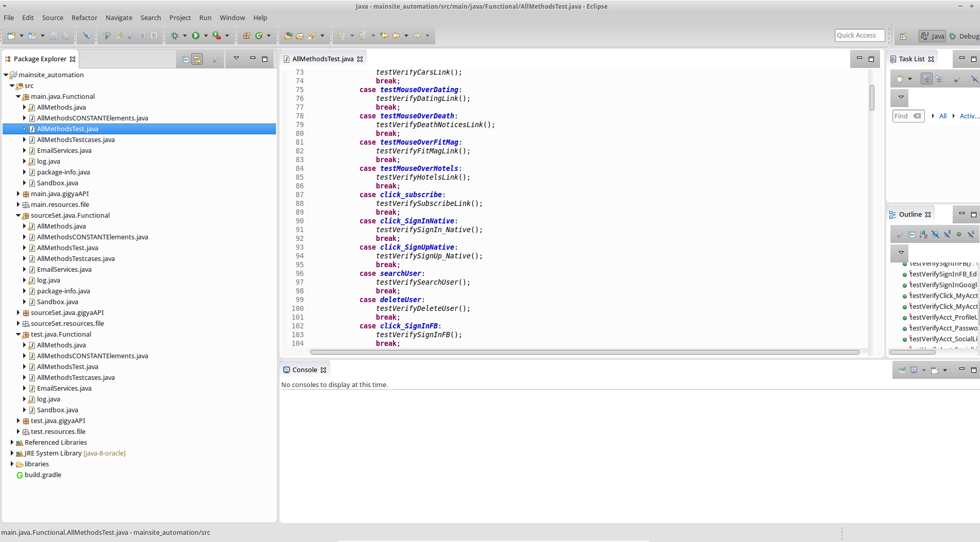The width and height of the screenshot is (980, 542).
Task: Click the Open Type icon in toolbar
Action: pyautogui.click(x=288, y=36)
